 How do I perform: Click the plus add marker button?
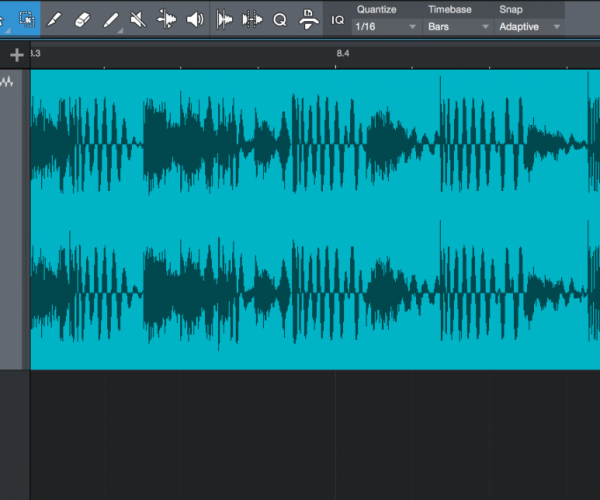(17, 55)
